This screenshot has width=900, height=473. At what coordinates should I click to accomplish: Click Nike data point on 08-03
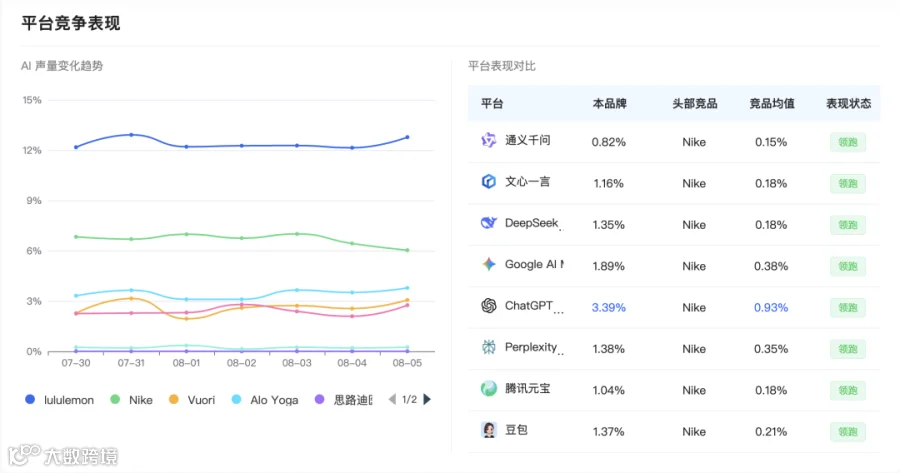click(297, 234)
